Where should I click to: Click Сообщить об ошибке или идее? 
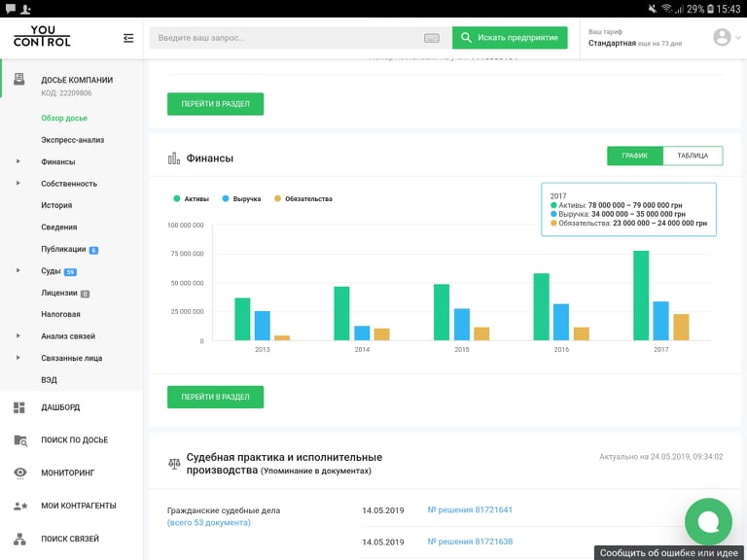[x=669, y=553]
